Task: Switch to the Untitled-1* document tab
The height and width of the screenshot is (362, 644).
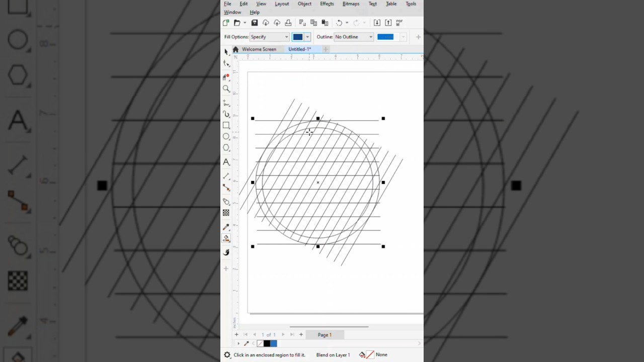Action: [300, 49]
